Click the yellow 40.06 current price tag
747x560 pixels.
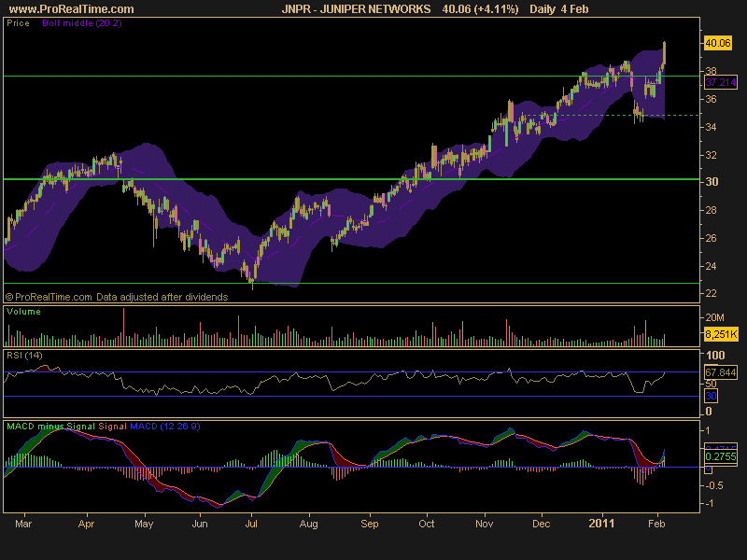tap(717, 43)
